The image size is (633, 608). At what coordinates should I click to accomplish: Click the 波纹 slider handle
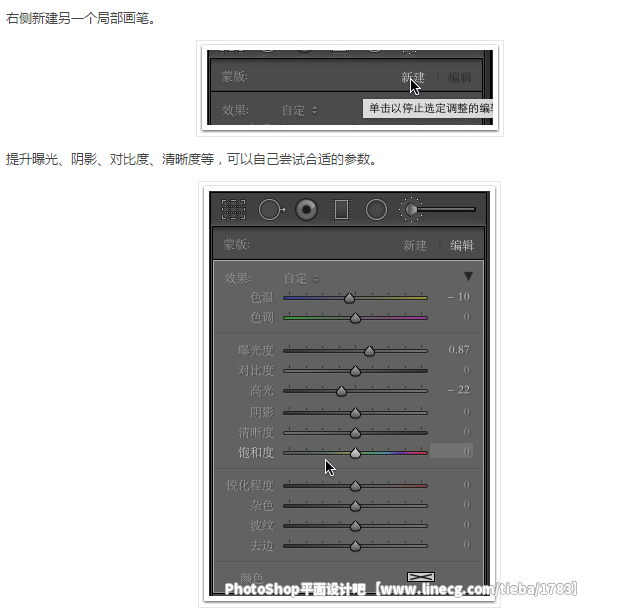coord(355,526)
